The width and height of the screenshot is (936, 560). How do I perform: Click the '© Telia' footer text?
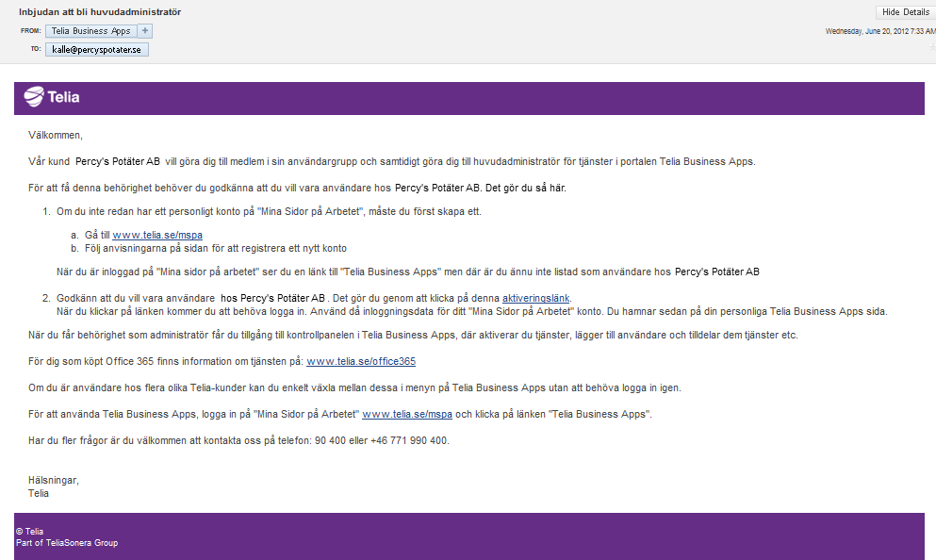coord(30,532)
